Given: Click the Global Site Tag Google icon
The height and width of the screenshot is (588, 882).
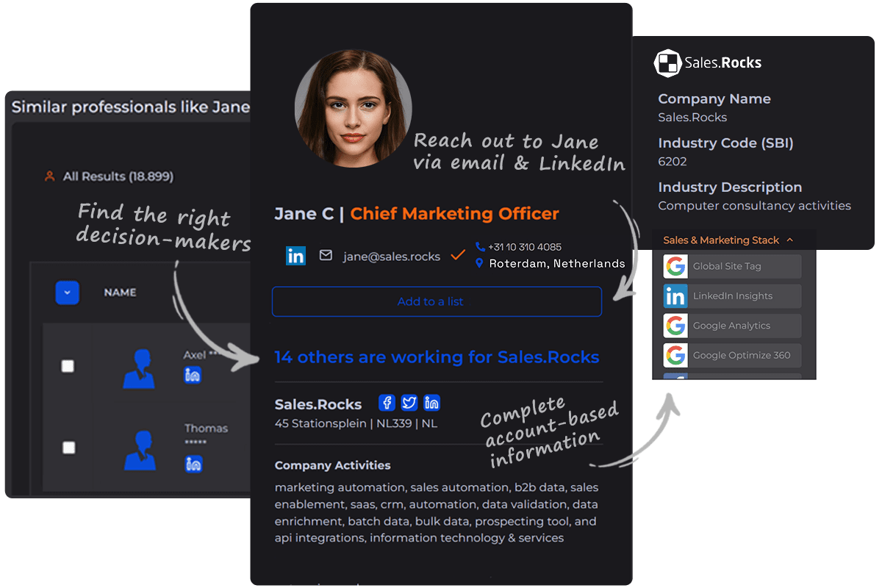Looking at the screenshot, I should tap(675, 266).
